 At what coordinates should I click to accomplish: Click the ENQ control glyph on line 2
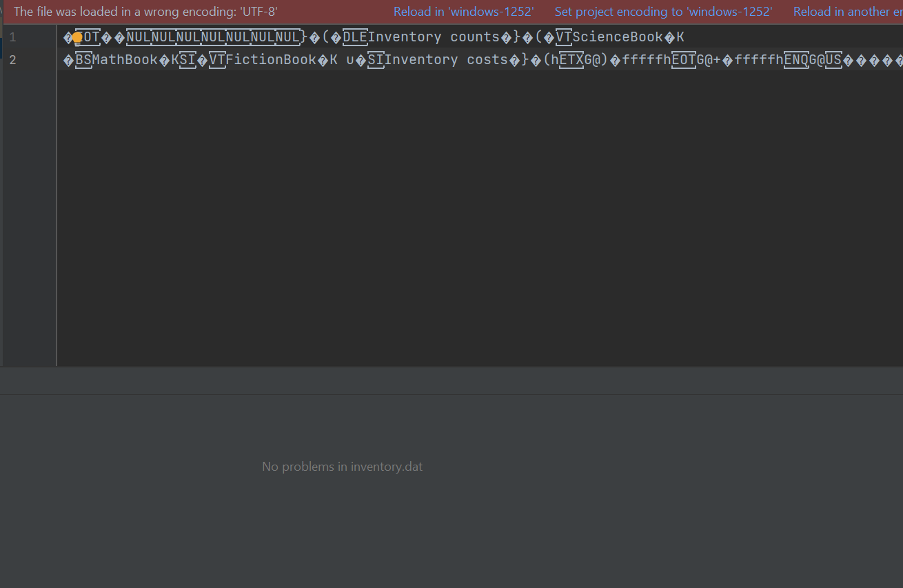click(796, 59)
